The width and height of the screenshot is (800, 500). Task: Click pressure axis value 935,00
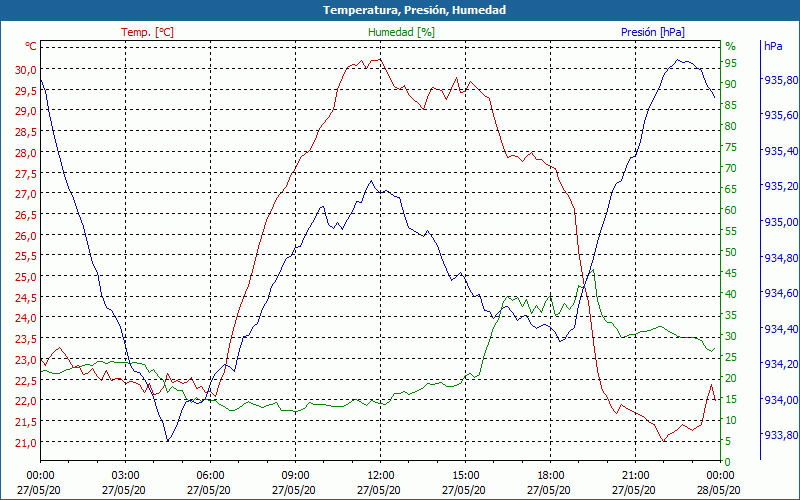(780, 222)
